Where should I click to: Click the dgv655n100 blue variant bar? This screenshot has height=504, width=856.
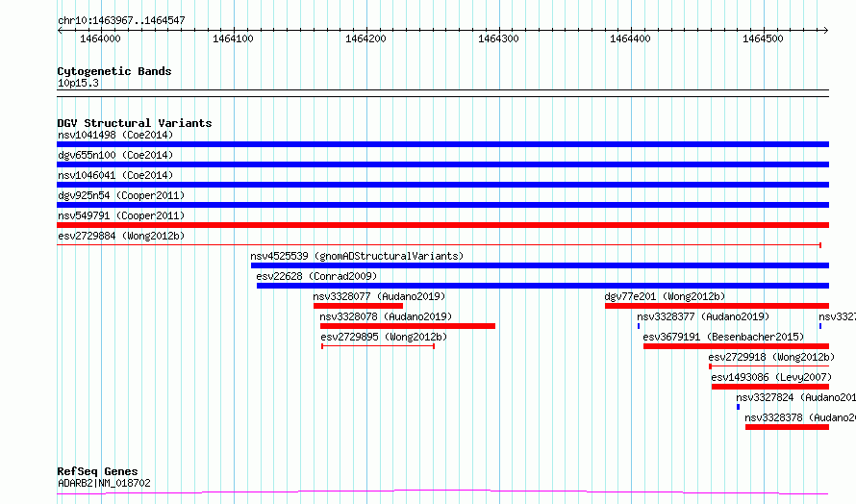tap(442, 164)
